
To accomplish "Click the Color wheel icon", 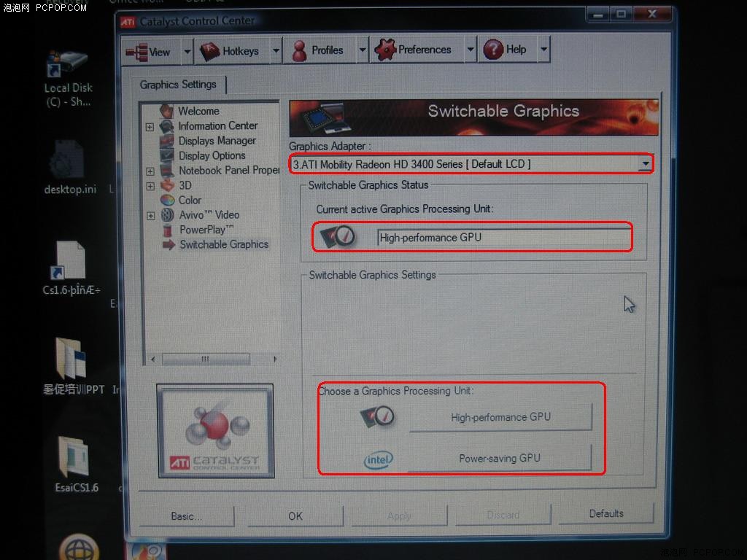I will 167,200.
